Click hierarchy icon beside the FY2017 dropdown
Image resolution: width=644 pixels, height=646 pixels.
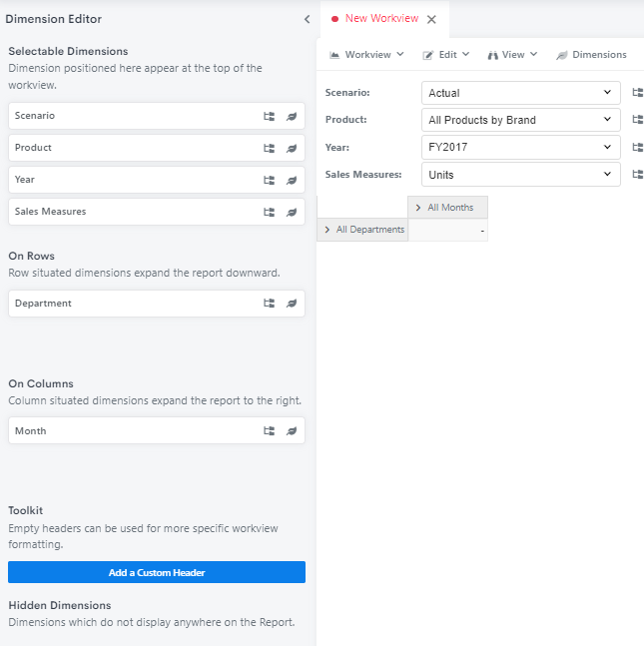tap(637, 148)
